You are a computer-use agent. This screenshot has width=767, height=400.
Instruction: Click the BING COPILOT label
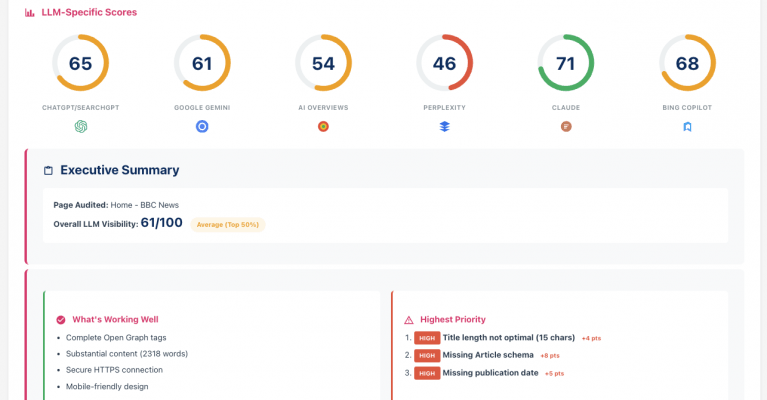687,108
